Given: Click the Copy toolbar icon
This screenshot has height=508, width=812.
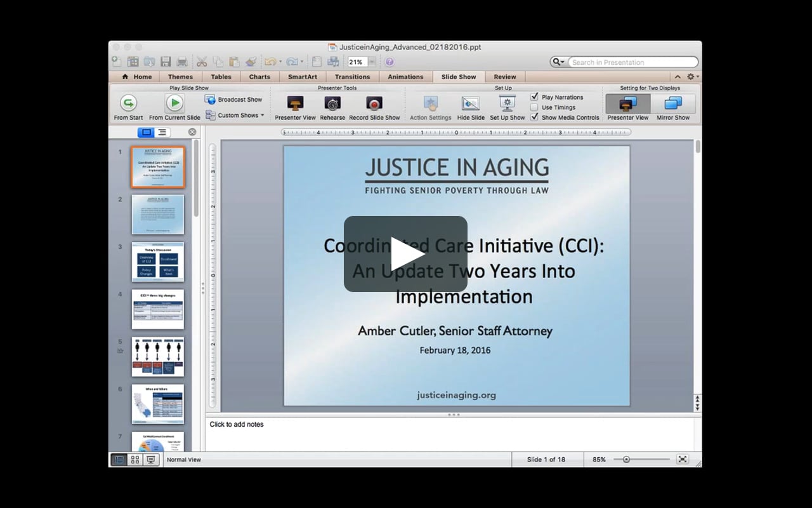Looking at the screenshot, I should point(218,62).
